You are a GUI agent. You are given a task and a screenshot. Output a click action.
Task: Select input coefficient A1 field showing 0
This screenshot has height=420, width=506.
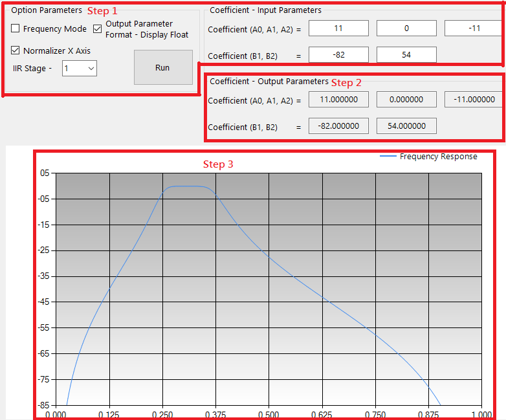tap(406, 28)
